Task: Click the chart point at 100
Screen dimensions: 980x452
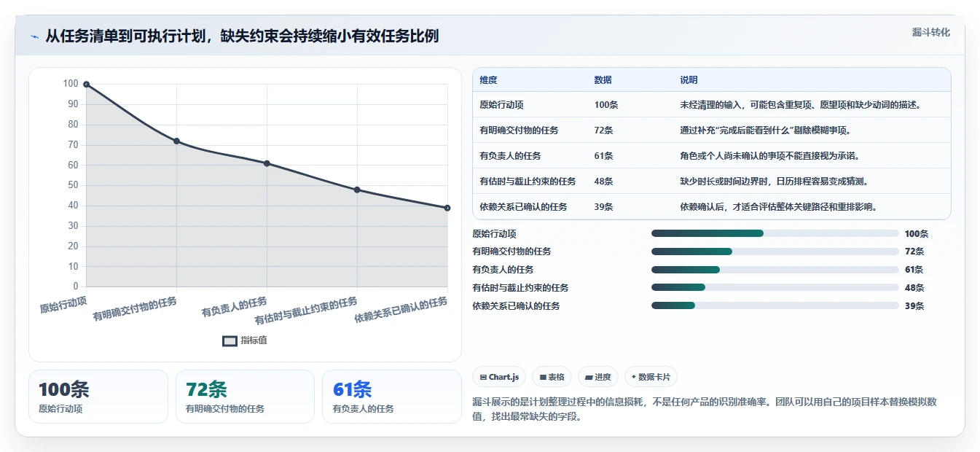Action: (87, 85)
